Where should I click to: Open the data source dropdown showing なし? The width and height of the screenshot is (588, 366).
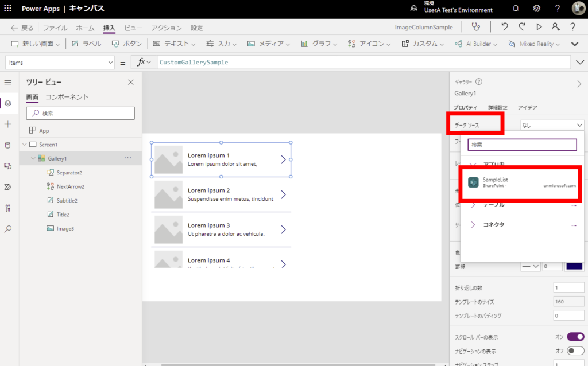[552, 125]
